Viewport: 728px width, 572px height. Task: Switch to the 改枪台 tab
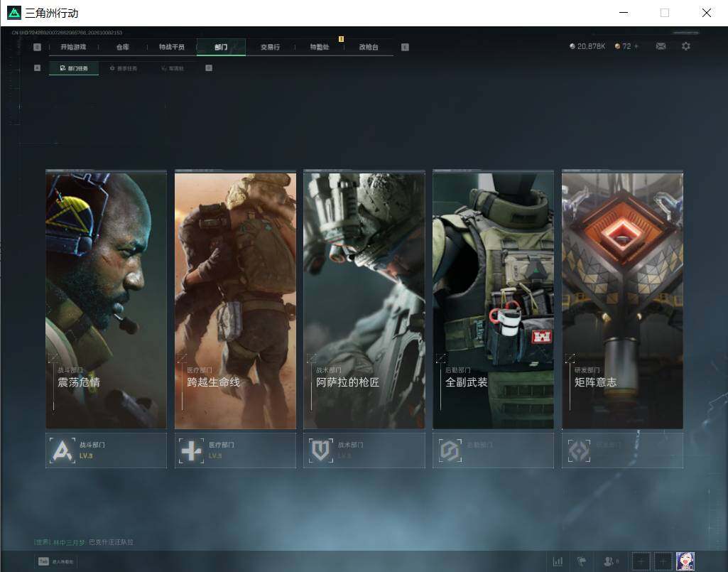tap(369, 47)
